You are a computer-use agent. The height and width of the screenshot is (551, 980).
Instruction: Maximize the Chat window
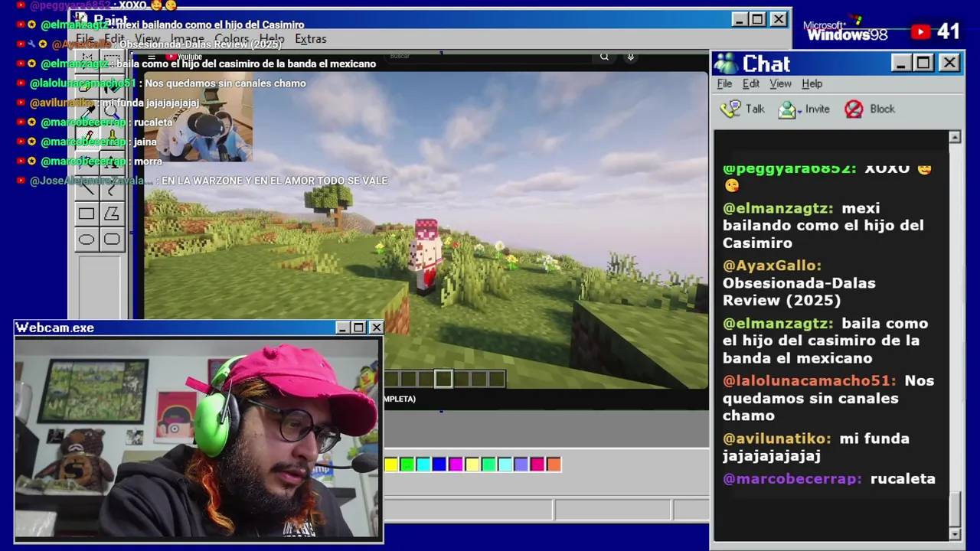[x=923, y=64]
